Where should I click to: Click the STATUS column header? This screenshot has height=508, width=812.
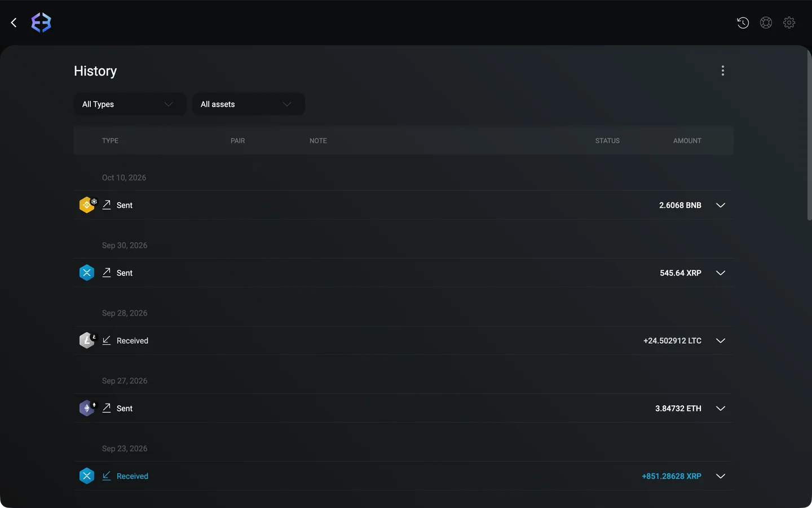(607, 141)
